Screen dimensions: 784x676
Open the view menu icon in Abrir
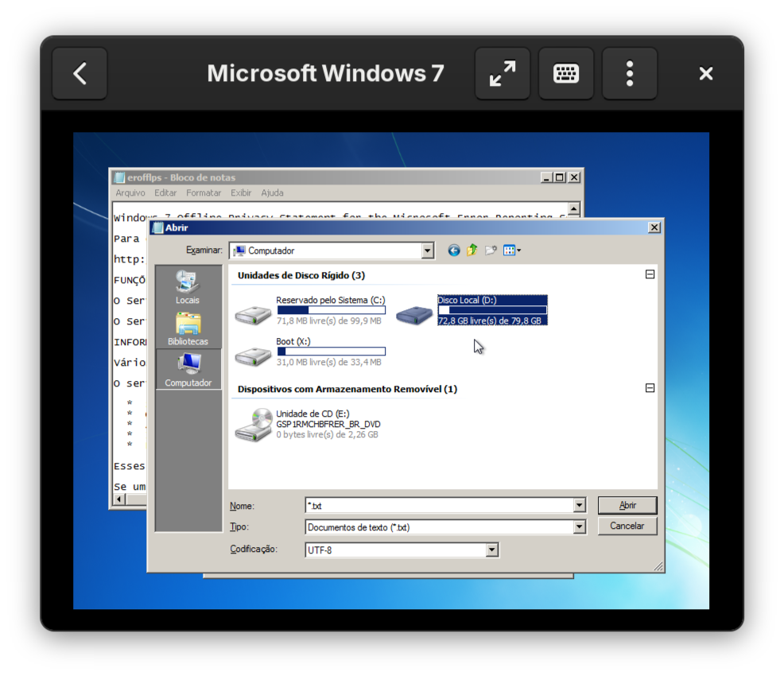[x=512, y=251]
